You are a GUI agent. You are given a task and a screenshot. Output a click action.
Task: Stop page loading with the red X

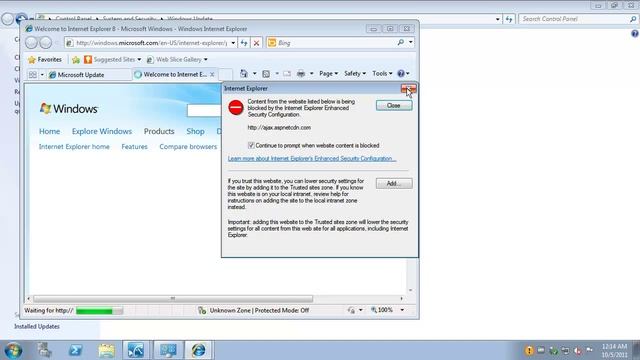[256, 42]
